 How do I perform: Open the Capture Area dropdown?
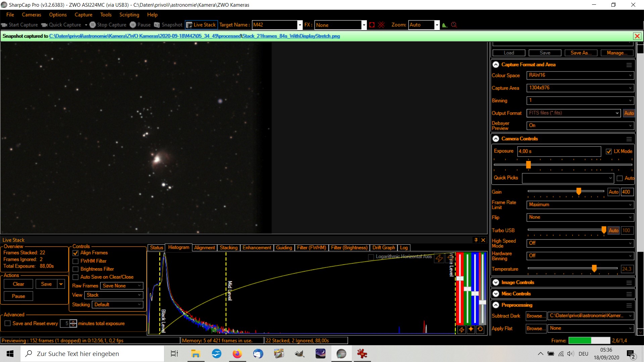580,88
